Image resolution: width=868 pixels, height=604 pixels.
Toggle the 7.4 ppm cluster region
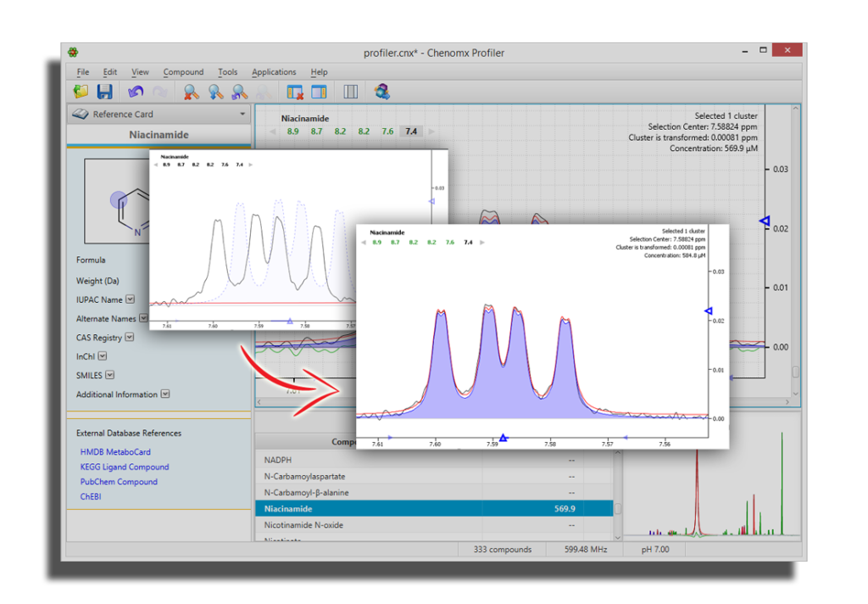[x=410, y=131]
